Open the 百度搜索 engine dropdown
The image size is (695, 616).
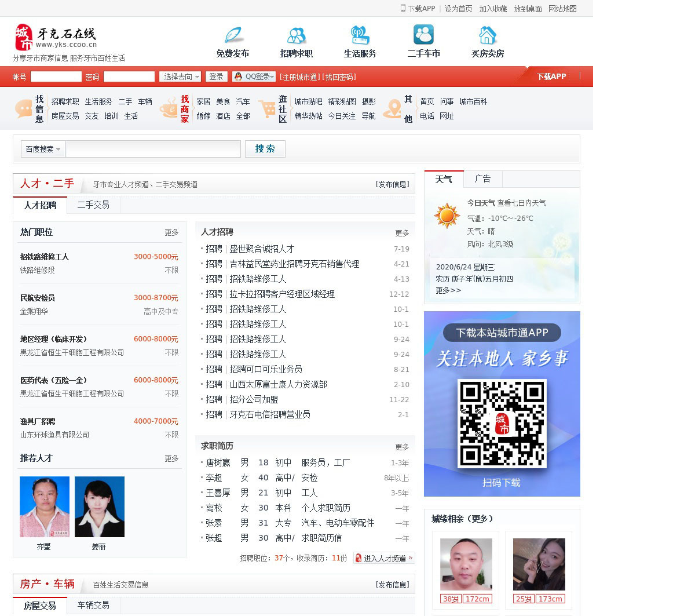coord(43,150)
